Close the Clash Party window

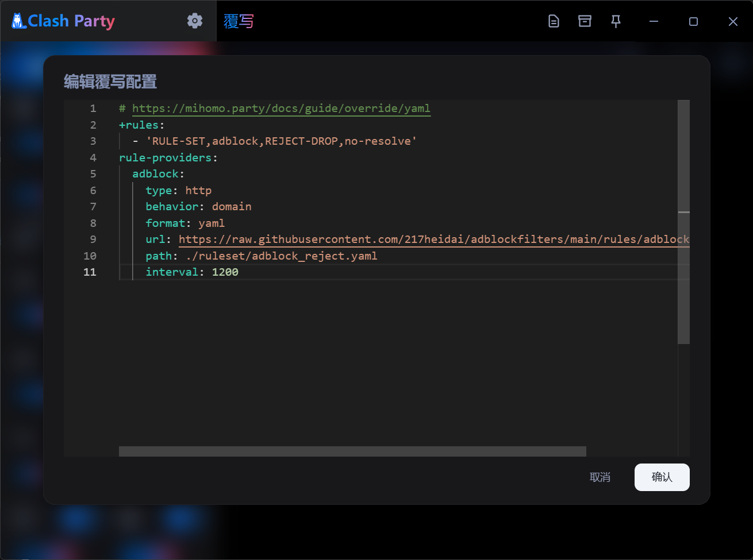pos(733,21)
